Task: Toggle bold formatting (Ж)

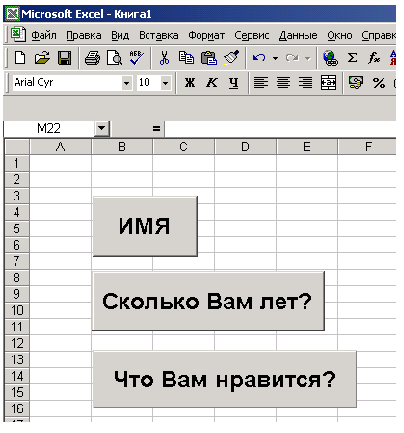Action: pyautogui.click(x=190, y=82)
